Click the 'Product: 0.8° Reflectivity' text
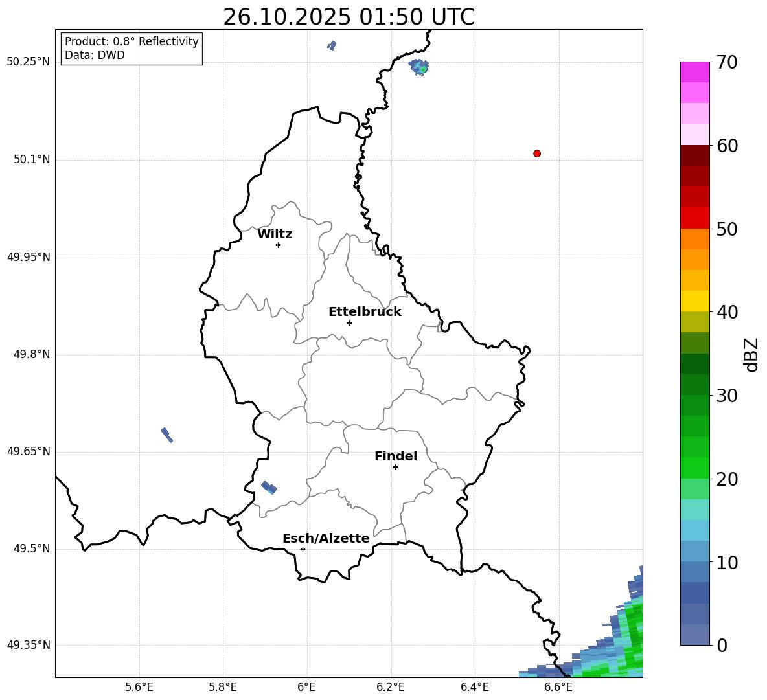Viewport: 767px width, 700px height. pos(132,41)
